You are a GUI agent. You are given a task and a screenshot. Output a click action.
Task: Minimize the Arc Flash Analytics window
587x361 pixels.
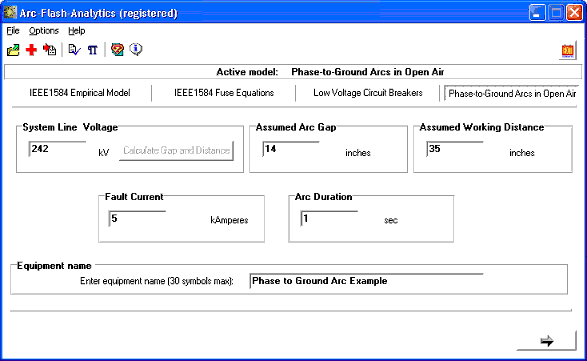(537, 13)
